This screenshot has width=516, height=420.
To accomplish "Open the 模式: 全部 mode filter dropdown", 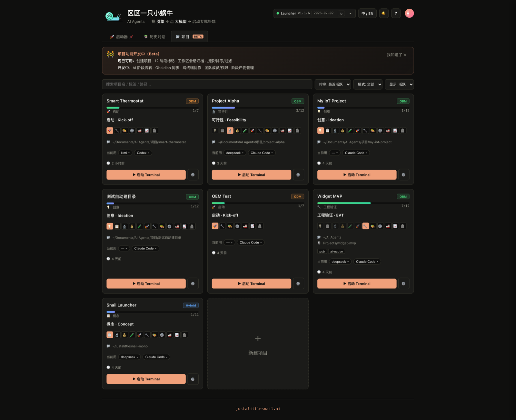I will coord(368,84).
